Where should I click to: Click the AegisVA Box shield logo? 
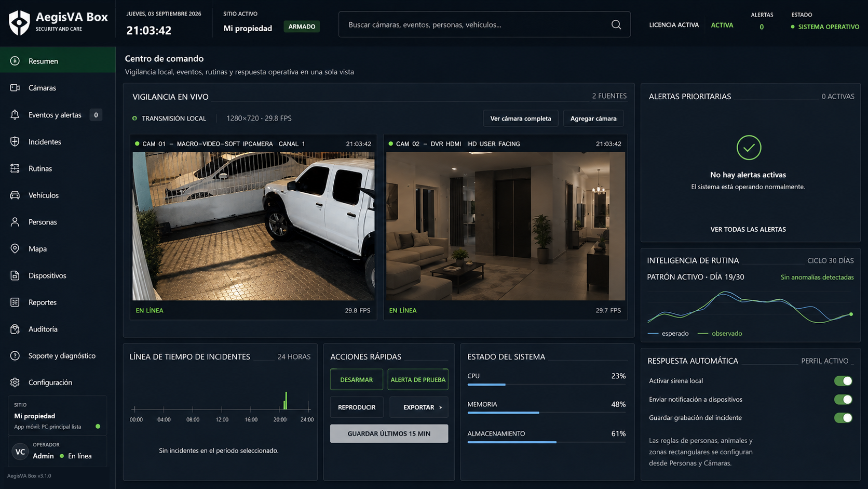(x=19, y=23)
